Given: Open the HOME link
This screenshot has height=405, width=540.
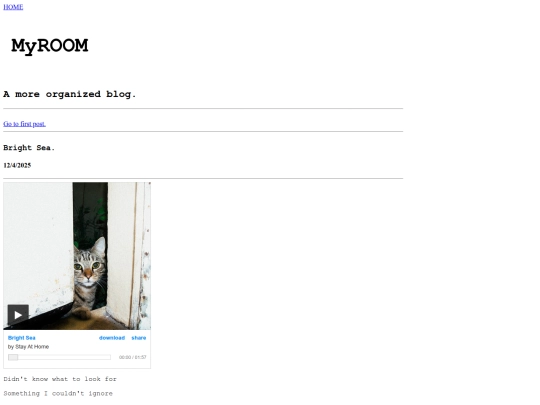Looking at the screenshot, I should click(x=13, y=7).
